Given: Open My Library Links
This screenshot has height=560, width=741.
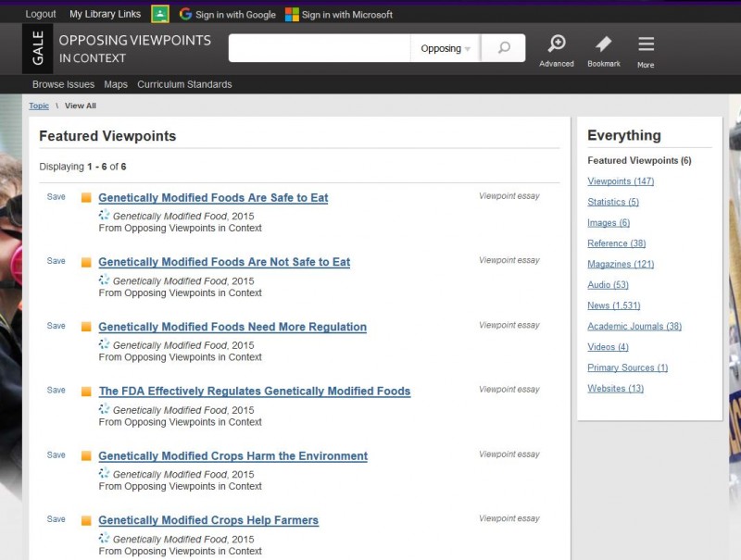Looking at the screenshot, I should pos(105,14).
